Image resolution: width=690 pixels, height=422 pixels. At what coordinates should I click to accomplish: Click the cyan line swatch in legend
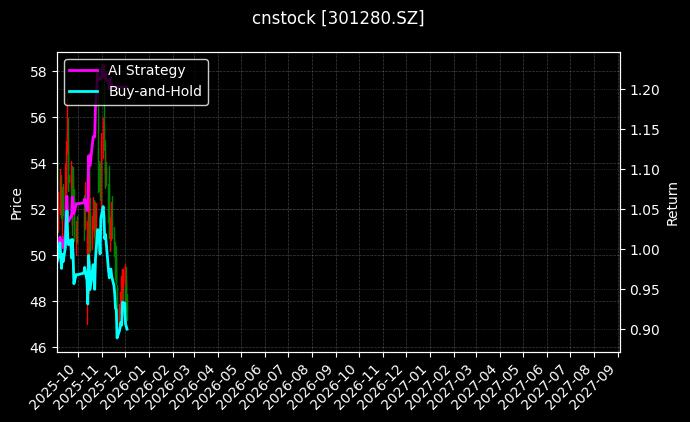pos(83,91)
